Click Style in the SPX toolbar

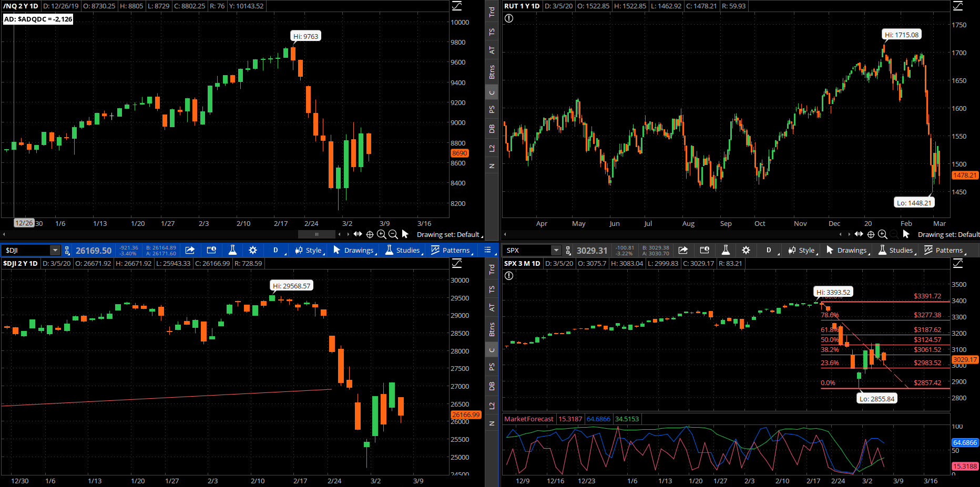click(x=802, y=250)
